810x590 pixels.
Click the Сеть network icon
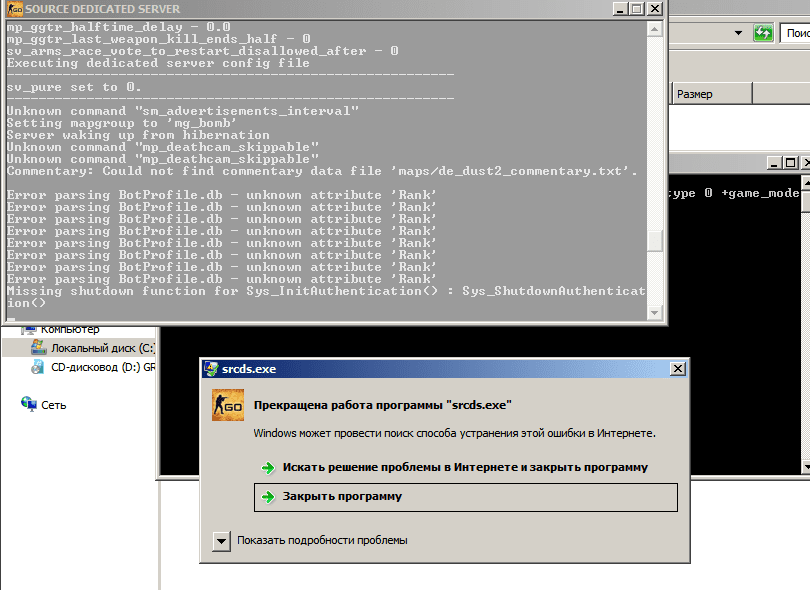28,404
